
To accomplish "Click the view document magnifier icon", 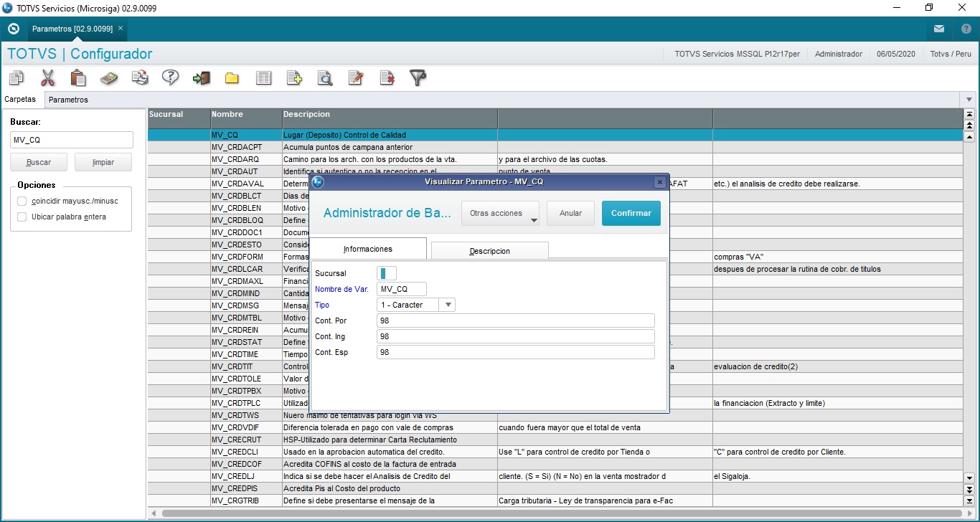I will 325,77.
